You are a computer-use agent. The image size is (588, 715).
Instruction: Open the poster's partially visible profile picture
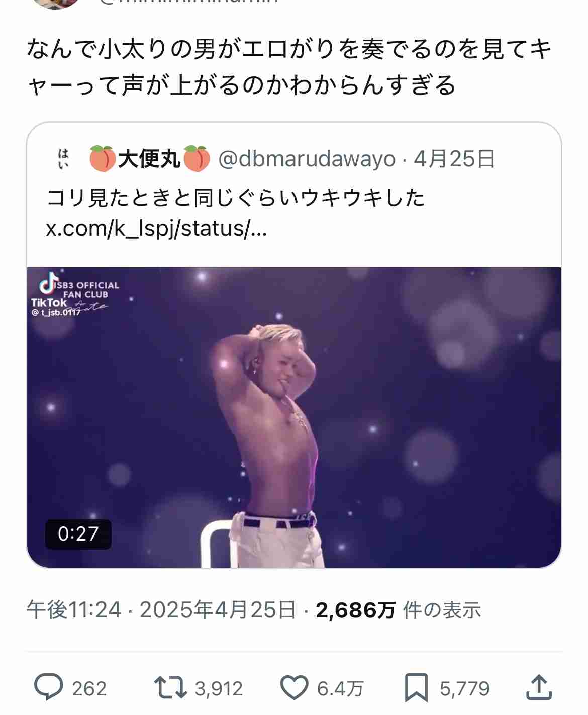55,4
